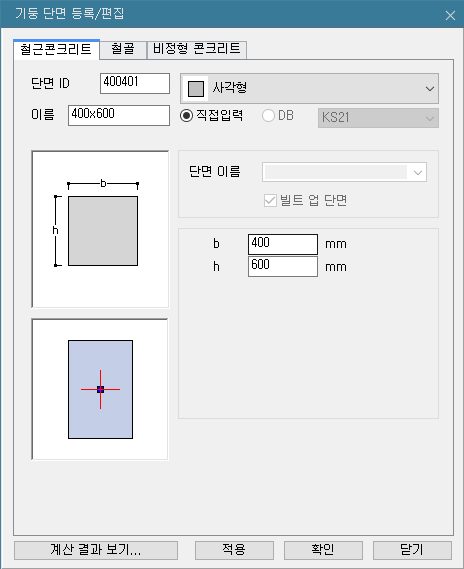
Task: Select the 철근콘크리트 tab
Action: 56,49
